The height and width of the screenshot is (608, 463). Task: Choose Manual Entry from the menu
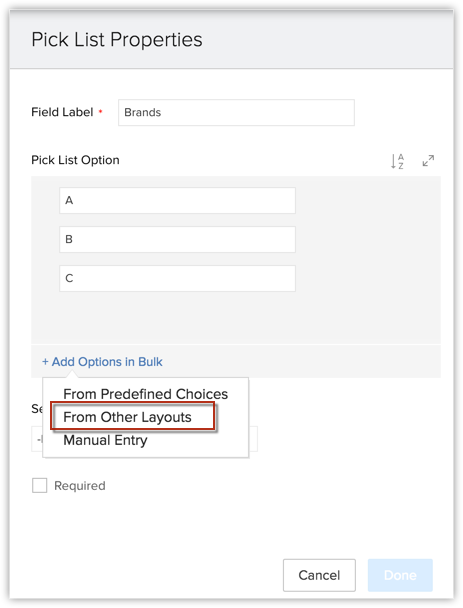coord(105,440)
